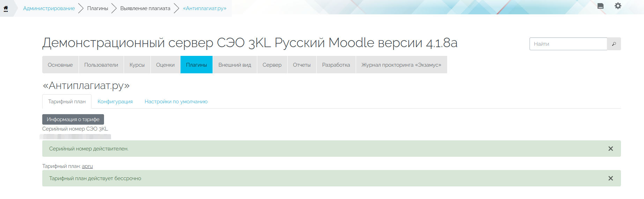This screenshot has width=644, height=199.
Task: Click the 'Серийный номер действителен.' message text
Action: tap(89, 149)
